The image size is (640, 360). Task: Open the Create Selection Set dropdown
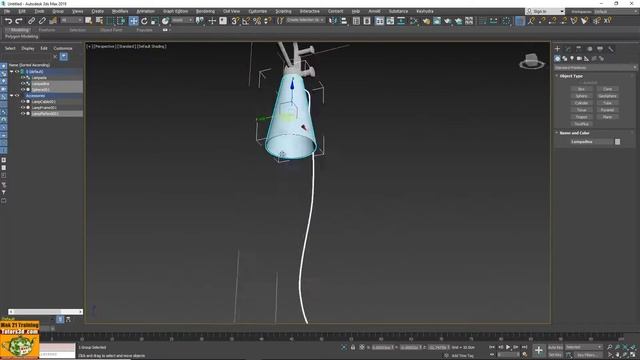pyautogui.click(x=305, y=20)
